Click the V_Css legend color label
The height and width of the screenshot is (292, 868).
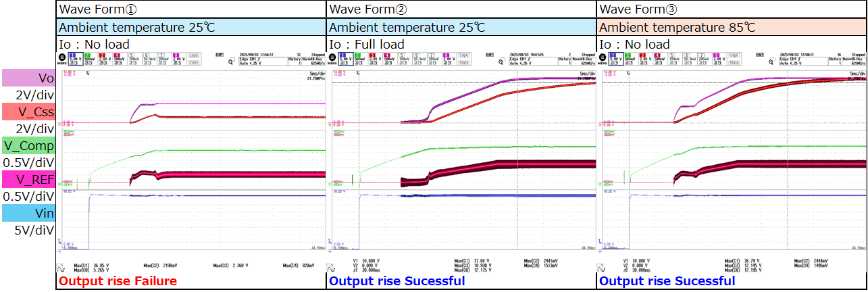tap(28, 112)
